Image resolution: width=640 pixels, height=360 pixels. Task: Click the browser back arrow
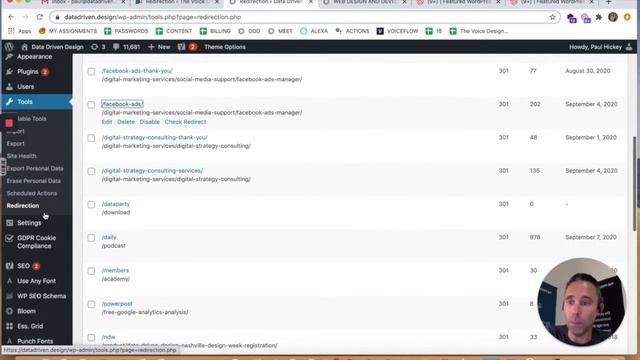point(11,17)
